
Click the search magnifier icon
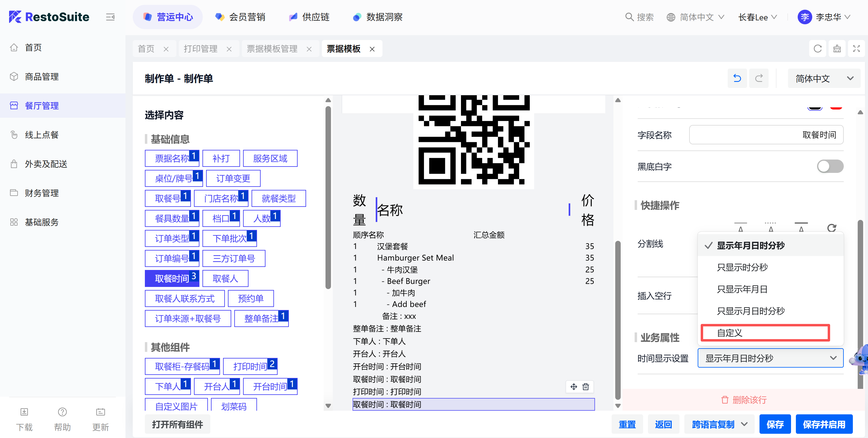(629, 17)
